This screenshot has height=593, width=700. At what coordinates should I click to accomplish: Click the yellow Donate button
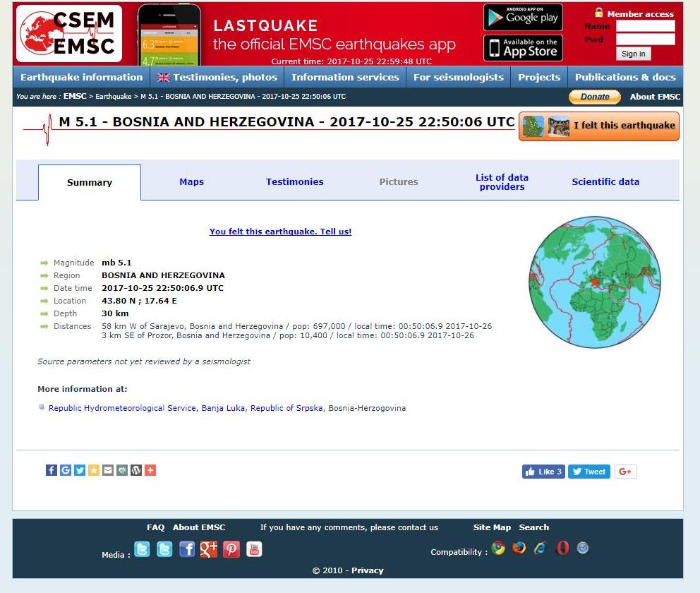coord(594,97)
